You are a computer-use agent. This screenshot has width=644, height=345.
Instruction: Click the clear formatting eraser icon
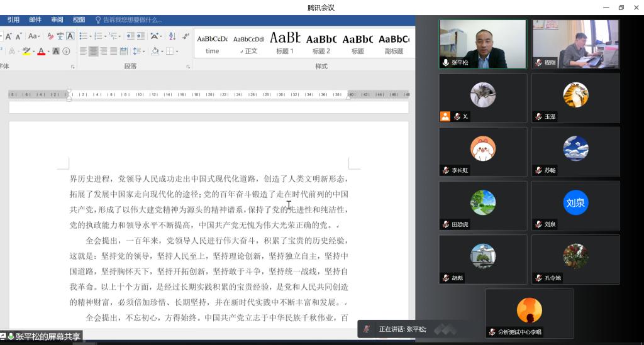point(50,36)
